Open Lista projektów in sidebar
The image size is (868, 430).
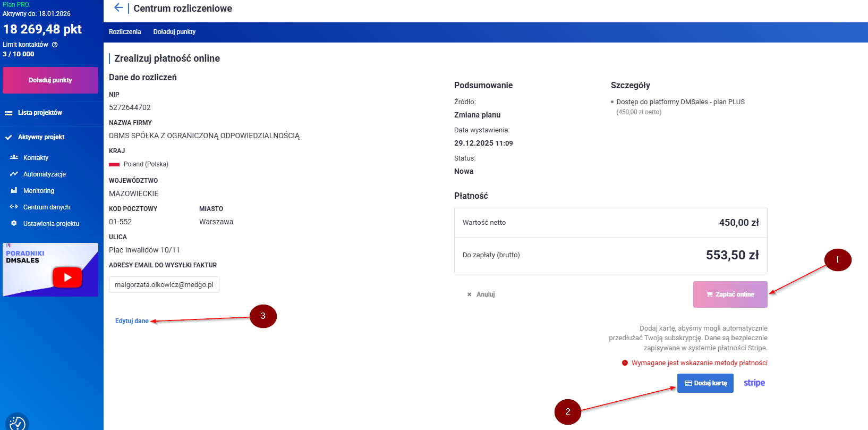[40, 113]
